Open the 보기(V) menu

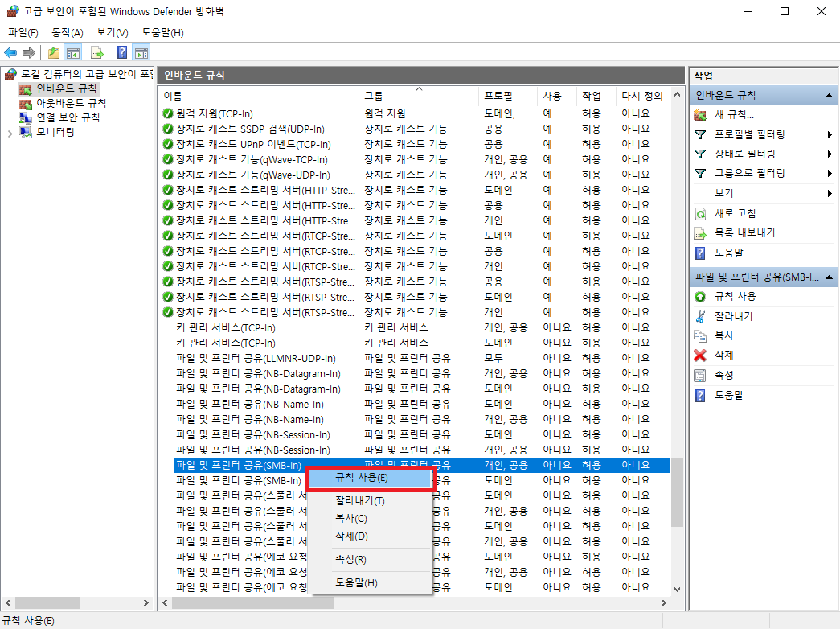click(x=113, y=33)
